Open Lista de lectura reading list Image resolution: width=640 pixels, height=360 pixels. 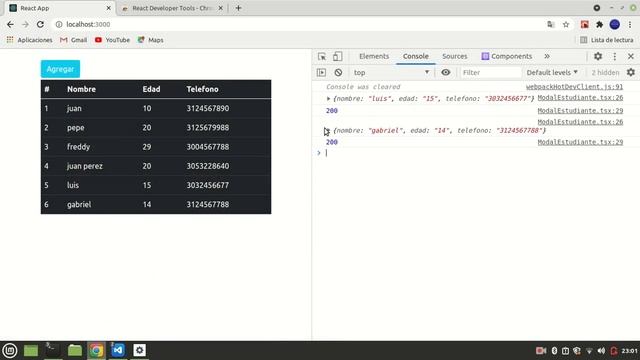(607, 40)
